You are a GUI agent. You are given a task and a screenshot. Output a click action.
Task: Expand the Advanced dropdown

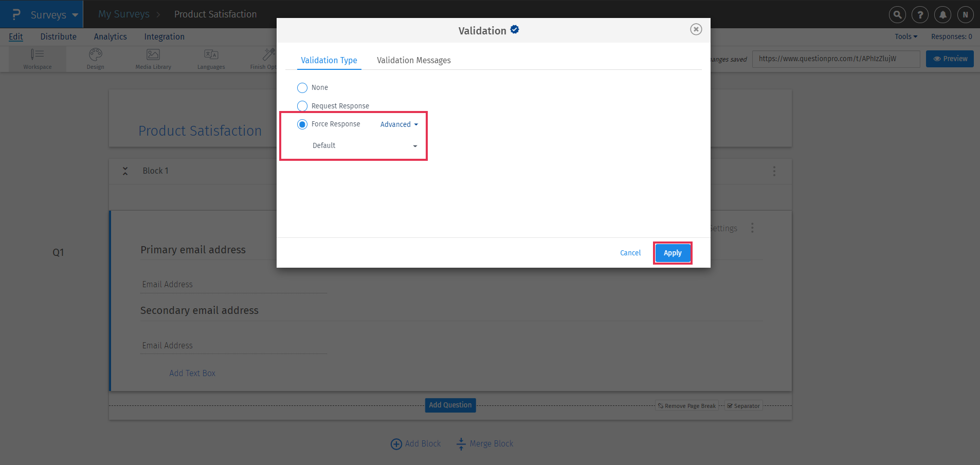[x=398, y=124]
